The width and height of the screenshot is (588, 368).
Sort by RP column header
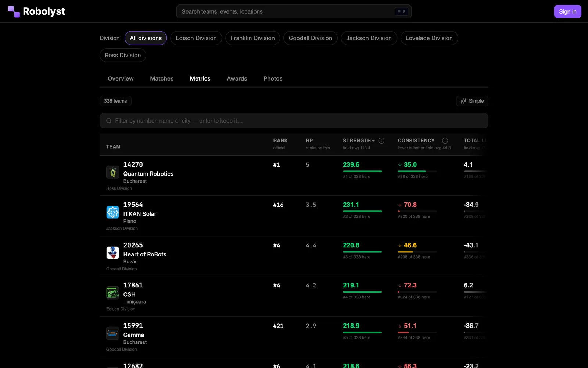309,141
